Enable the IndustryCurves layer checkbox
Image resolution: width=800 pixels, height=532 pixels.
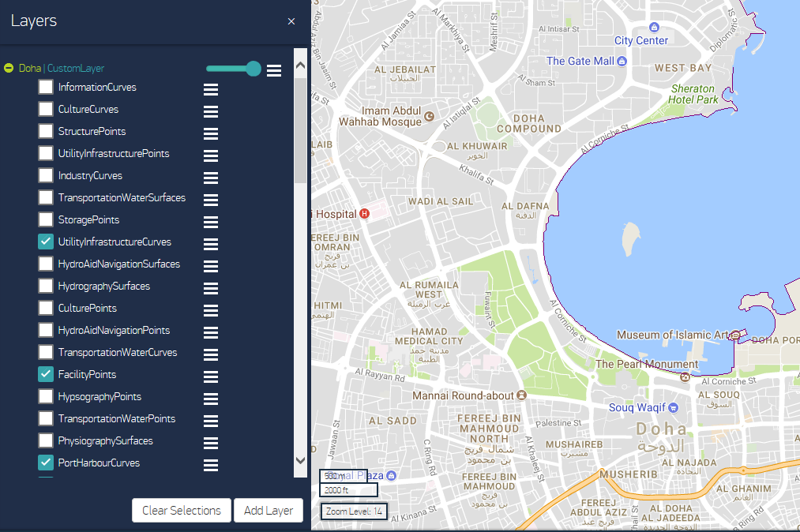pyautogui.click(x=46, y=175)
